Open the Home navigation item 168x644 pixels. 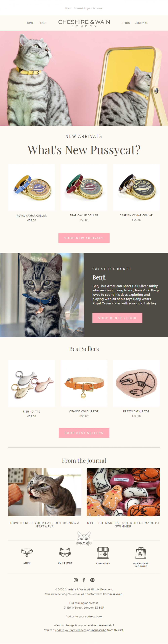point(30,23)
